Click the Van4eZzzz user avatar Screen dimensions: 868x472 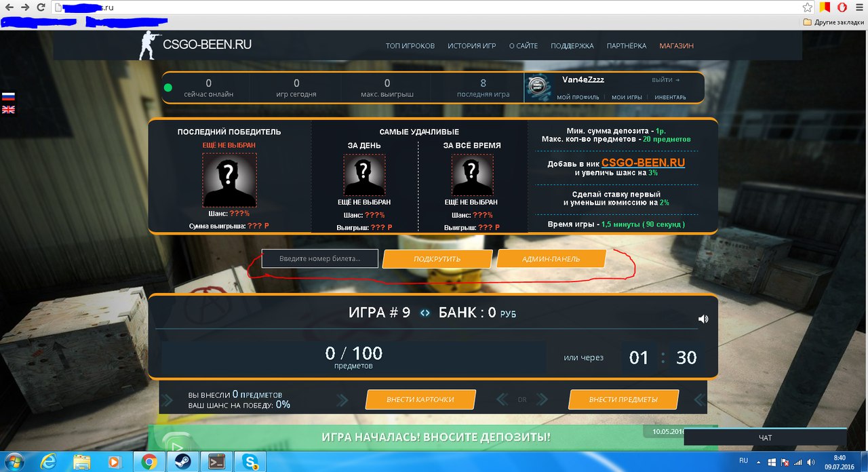[x=540, y=87]
